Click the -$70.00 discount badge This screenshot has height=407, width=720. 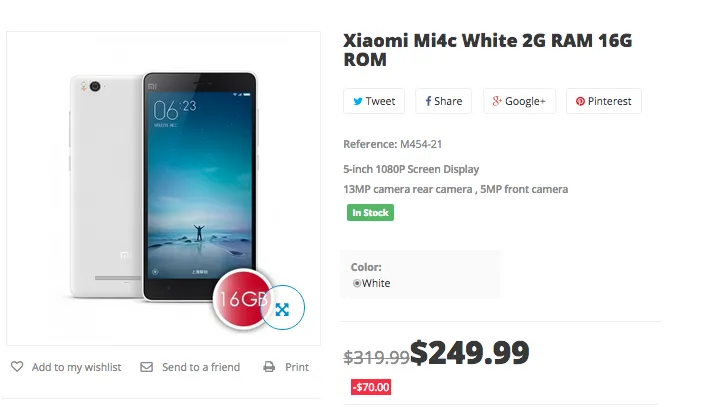[370, 387]
